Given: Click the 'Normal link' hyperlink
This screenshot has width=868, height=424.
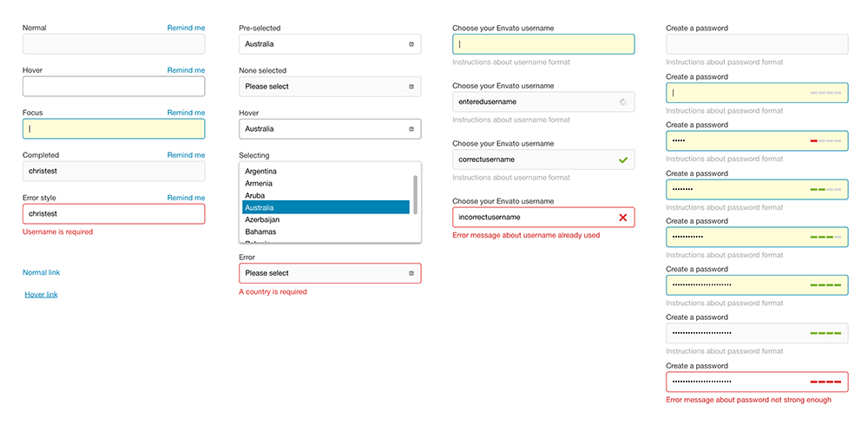Looking at the screenshot, I should tap(42, 273).
